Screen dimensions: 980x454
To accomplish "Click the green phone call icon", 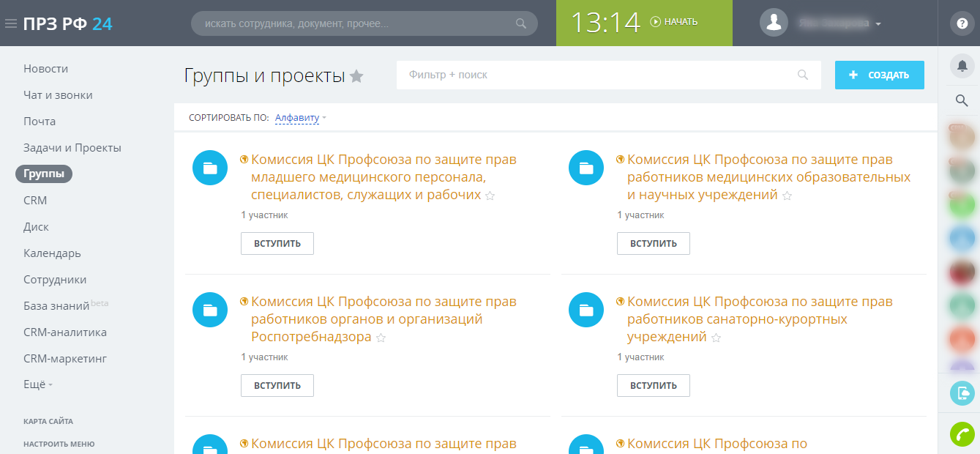I will [962, 435].
